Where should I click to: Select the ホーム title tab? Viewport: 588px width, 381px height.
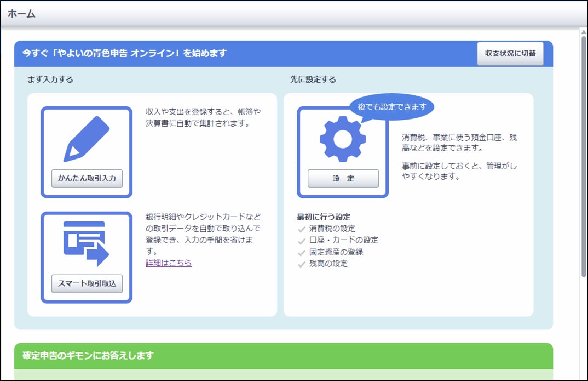tap(22, 14)
